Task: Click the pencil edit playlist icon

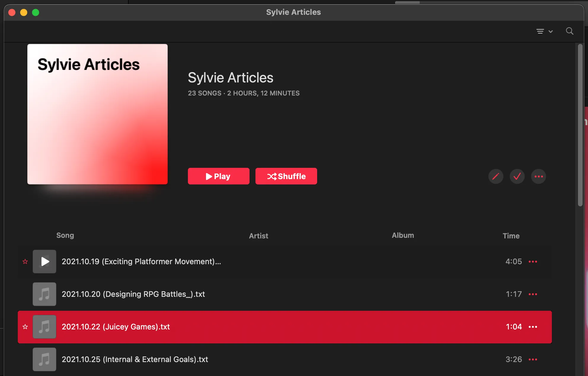Action: point(496,176)
